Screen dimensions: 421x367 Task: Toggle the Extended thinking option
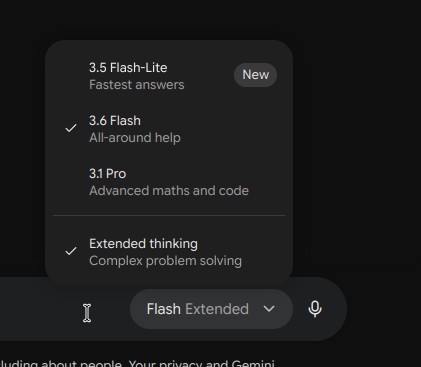[x=169, y=252]
